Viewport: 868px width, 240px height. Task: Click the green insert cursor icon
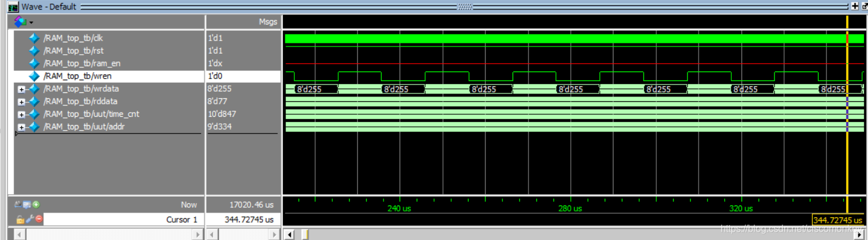[36, 204]
